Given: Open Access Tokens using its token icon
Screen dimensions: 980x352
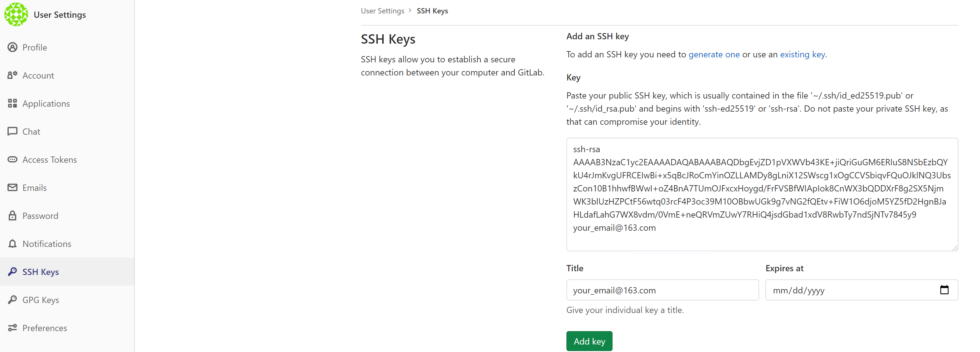Looking at the screenshot, I should [x=12, y=159].
